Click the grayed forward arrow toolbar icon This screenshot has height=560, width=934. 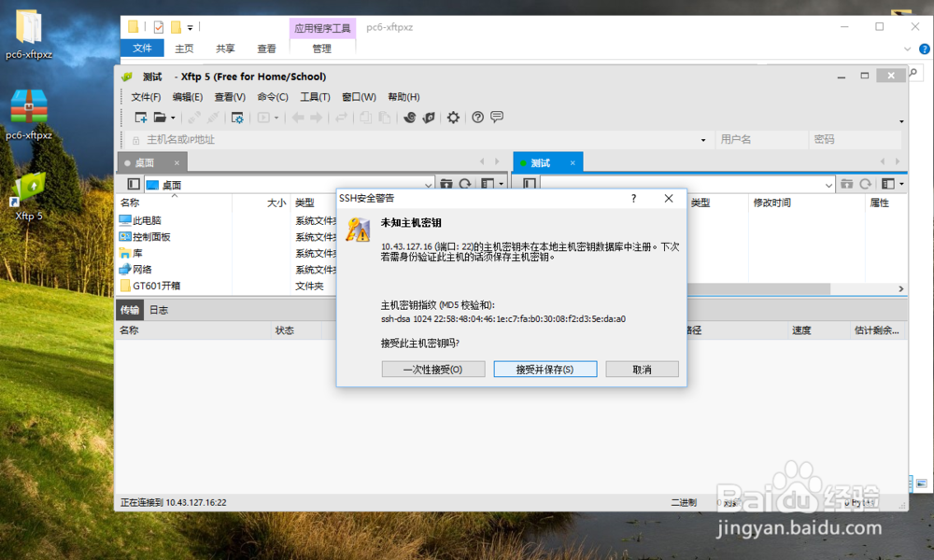click(317, 118)
